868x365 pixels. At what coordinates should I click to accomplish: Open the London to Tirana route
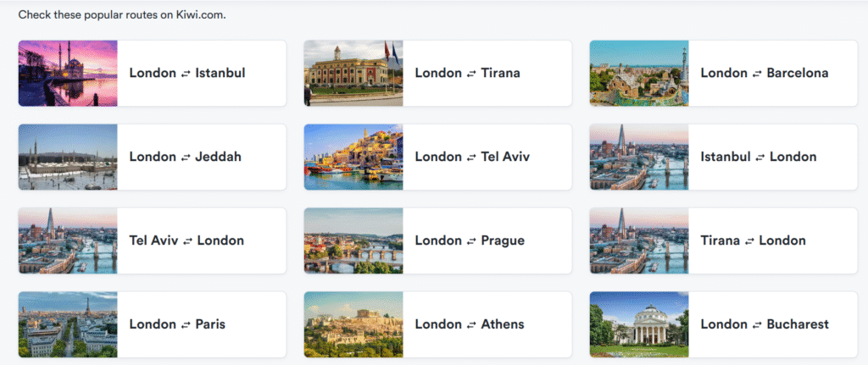(467, 73)
